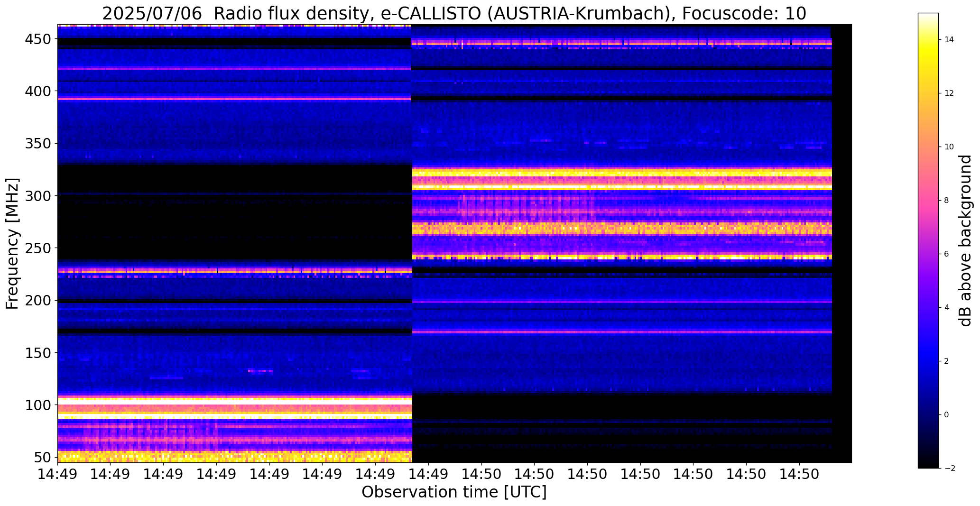Screen dimensions: 980x506
Task: Select the 'Frequency [MHz]' y-axis label
Action: (x=12, y=244)
